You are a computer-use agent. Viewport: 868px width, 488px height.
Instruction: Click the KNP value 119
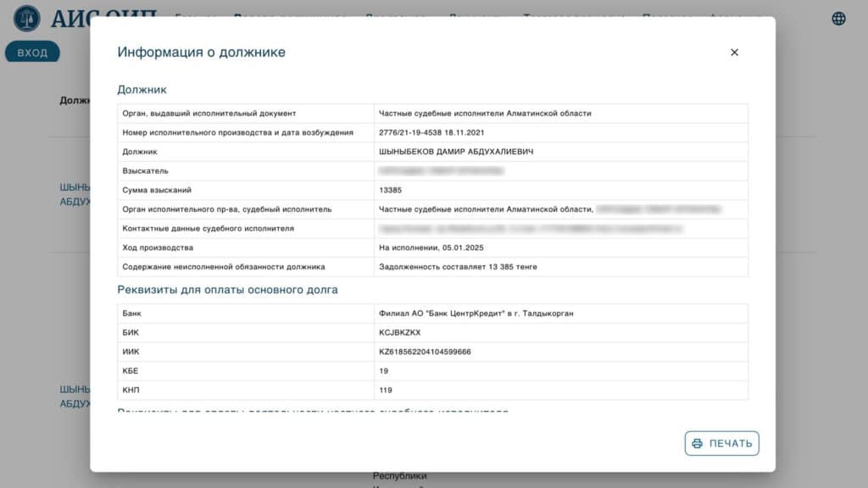[387, 390]
